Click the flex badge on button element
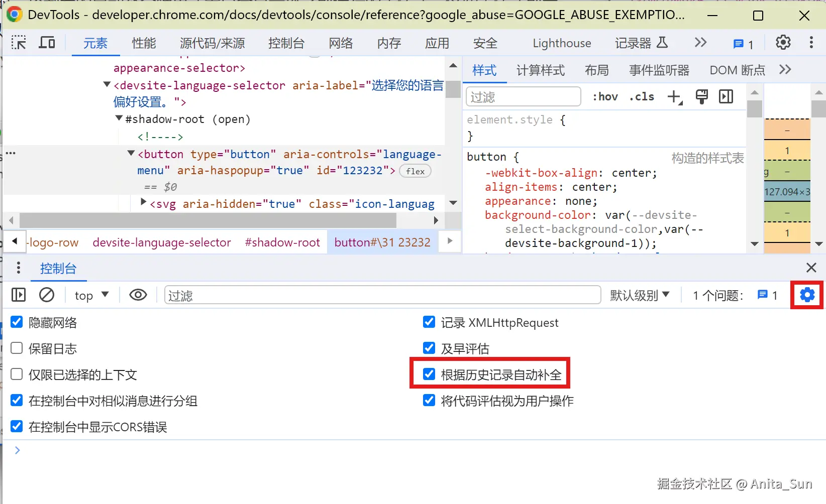The height and width of the screenshot is (504, 826). click(x=415, y=171)
